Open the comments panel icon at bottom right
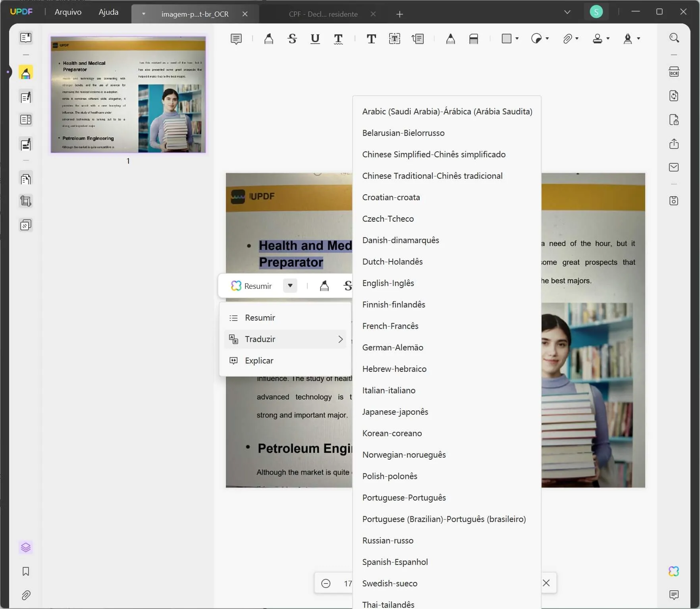700x609 pixels. click(674, 595)
